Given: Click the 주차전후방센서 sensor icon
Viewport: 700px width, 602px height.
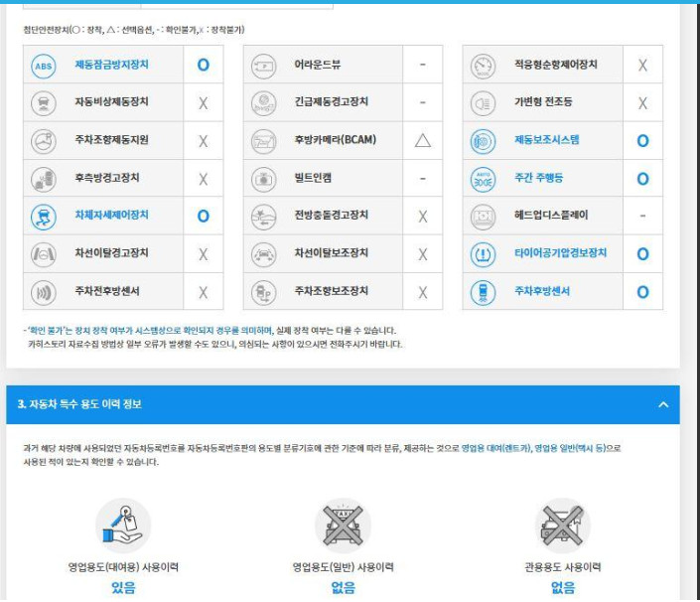Looking at the screenshot, I should click(x=44, y=292).
